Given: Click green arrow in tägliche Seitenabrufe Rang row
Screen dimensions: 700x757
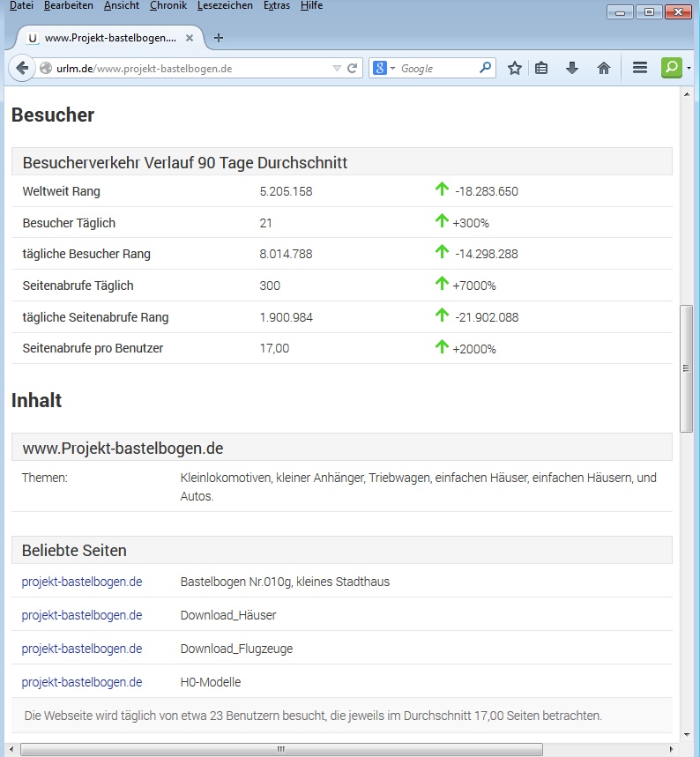Looking at the screenshot, I should pos(442,315).
